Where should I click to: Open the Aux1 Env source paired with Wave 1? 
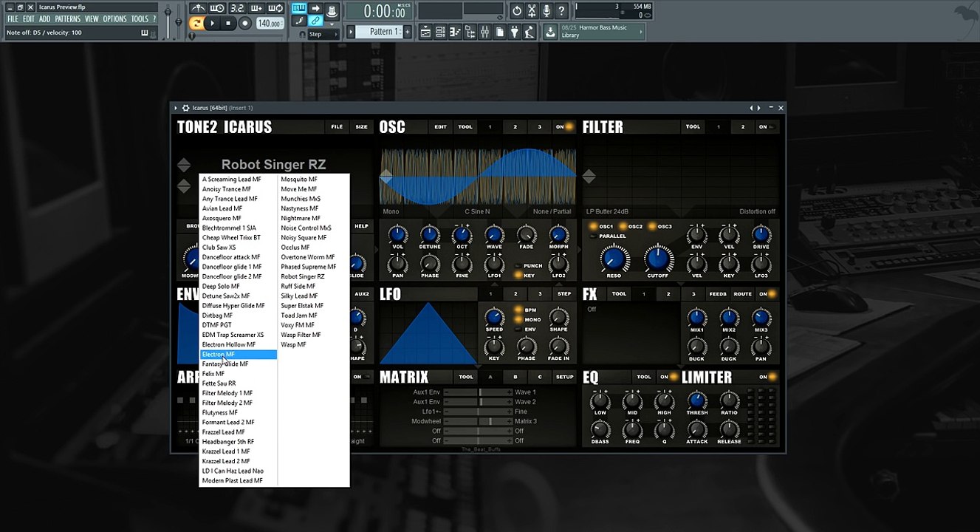click(x=426, y=392)
